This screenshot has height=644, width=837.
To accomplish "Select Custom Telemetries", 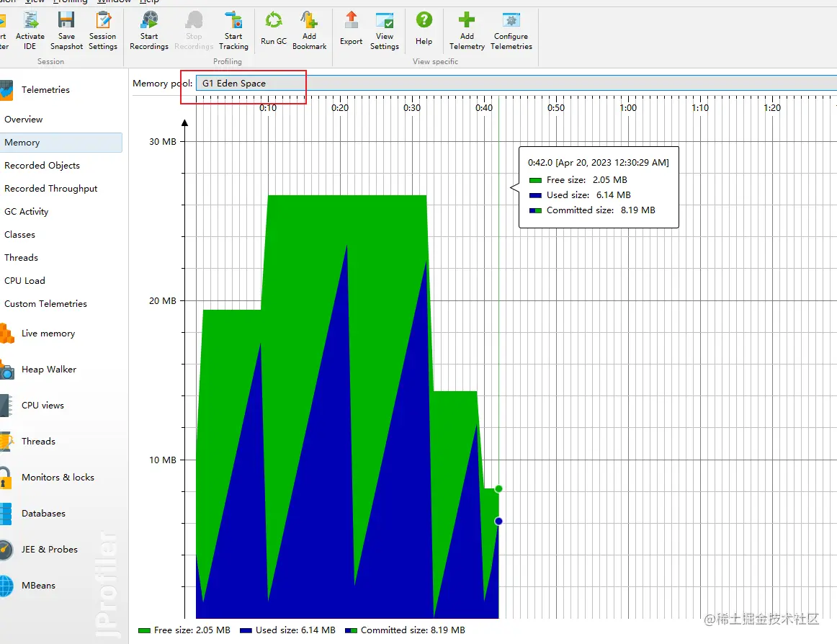I will tap(45, 303).
